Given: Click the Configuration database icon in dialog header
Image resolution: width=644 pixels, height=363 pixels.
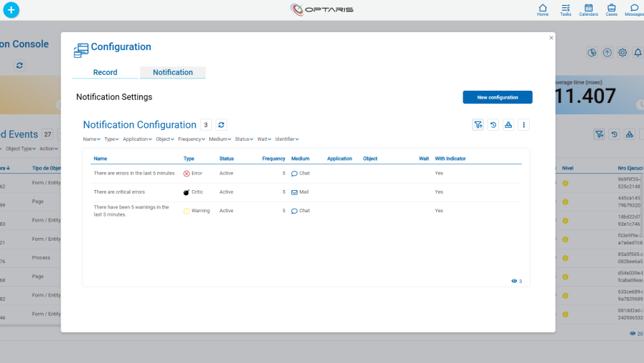Looking at the screenshot, I should [81, 51].
